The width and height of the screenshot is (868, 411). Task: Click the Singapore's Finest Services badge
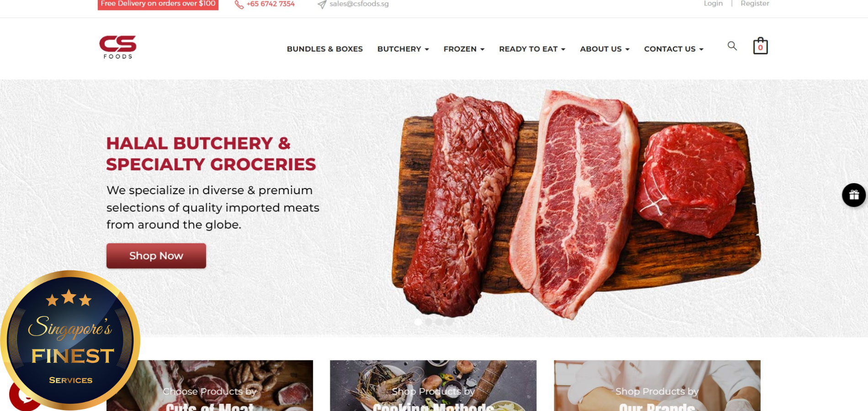(x=70, y=340)
